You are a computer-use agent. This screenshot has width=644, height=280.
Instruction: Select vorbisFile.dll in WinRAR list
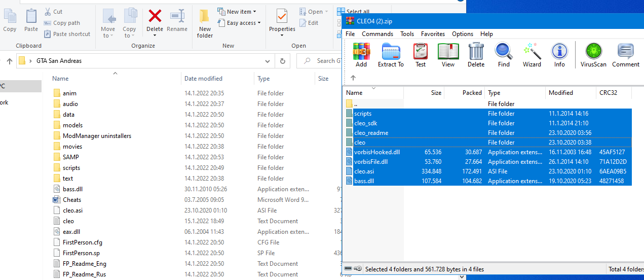(x=488, y=162)
